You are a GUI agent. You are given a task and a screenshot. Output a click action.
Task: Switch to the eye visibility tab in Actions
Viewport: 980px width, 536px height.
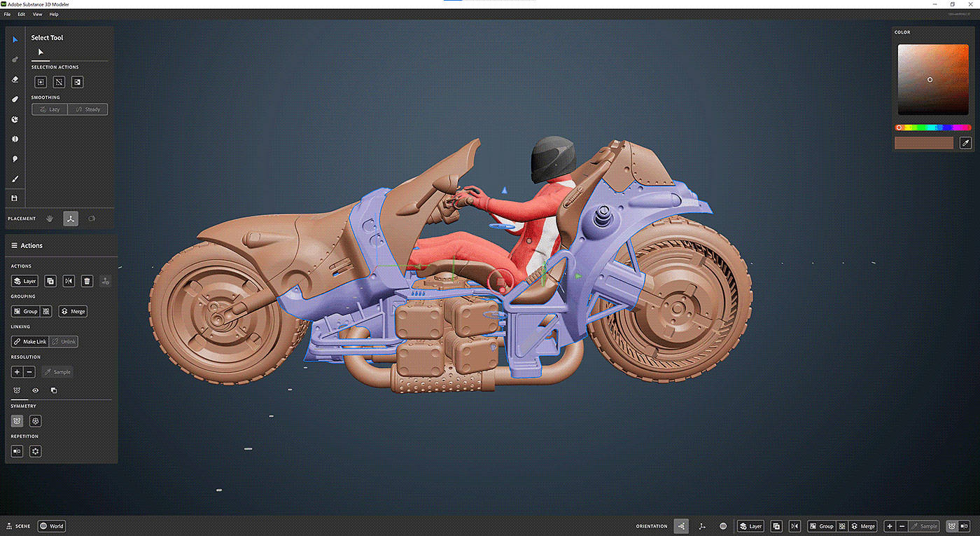coord(35,390)
